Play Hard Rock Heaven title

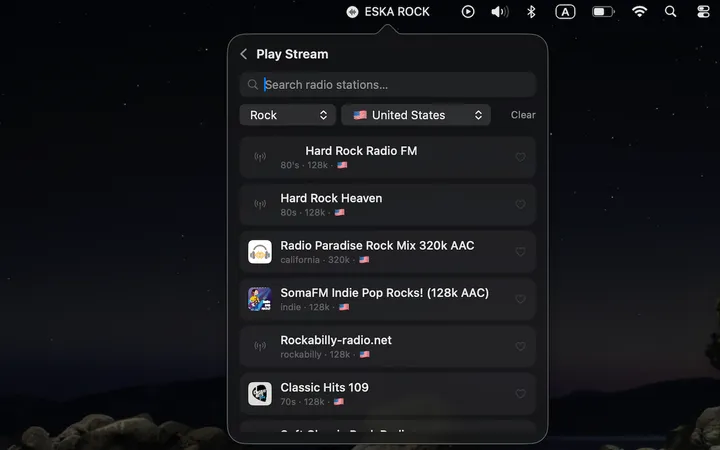coord(331,198)
